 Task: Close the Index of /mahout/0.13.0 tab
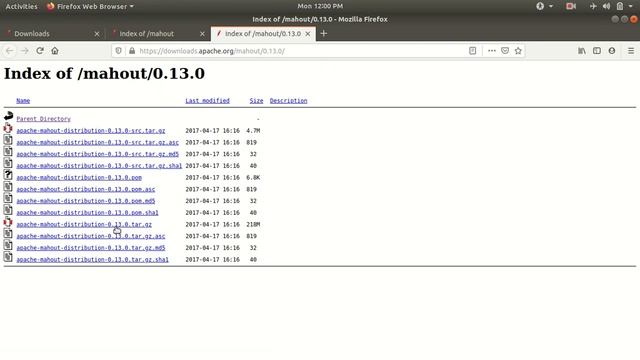click(x=308, y=34)
